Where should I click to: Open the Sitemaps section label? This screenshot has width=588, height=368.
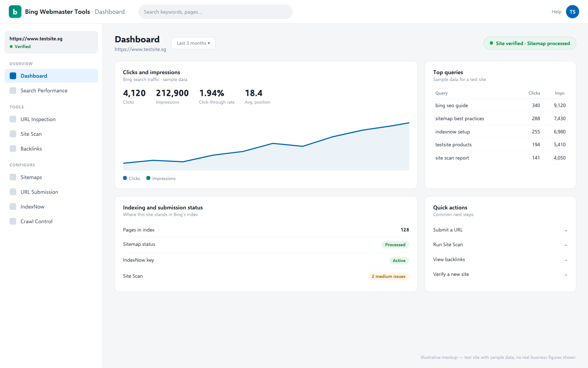click(x=31, y=177)
